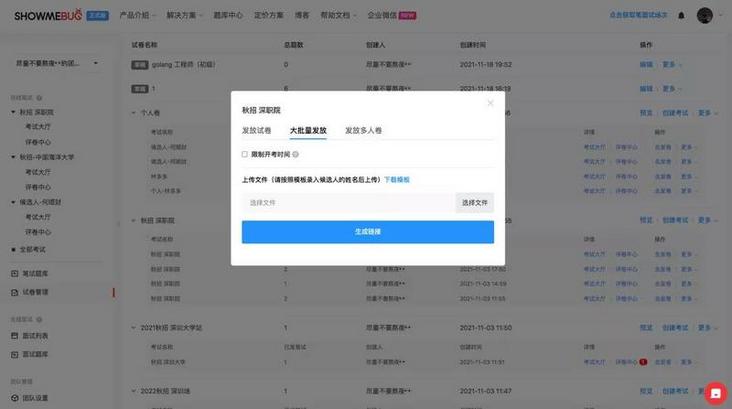Click the blue 生成链接 button
Viewport: 732px width, 409px height.
pyautogui.click(x=368, y=232)
